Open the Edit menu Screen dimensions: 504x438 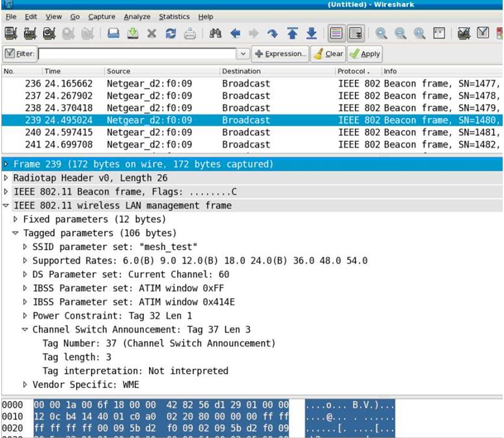(x=31, y=17)
